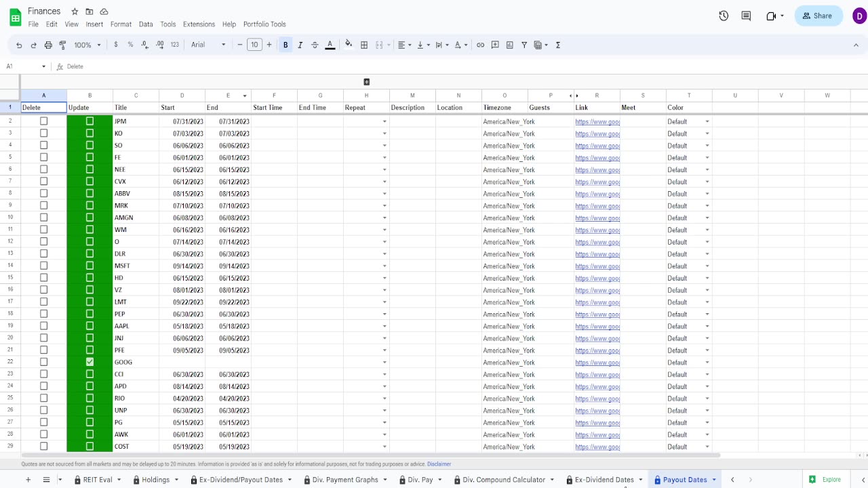This screenshot has height=488, width=868.
Task: Create a filter icon
Action: [524, 45]
